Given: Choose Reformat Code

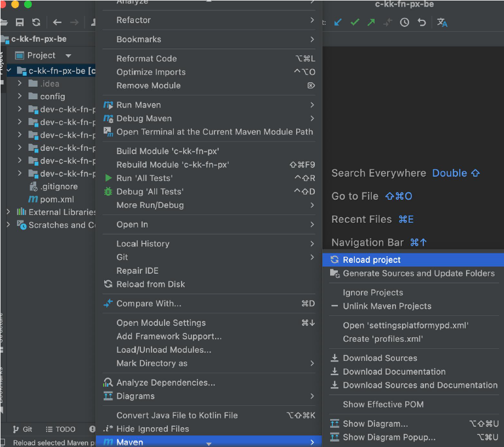Looking at the screenshot, I should point(209,59).
